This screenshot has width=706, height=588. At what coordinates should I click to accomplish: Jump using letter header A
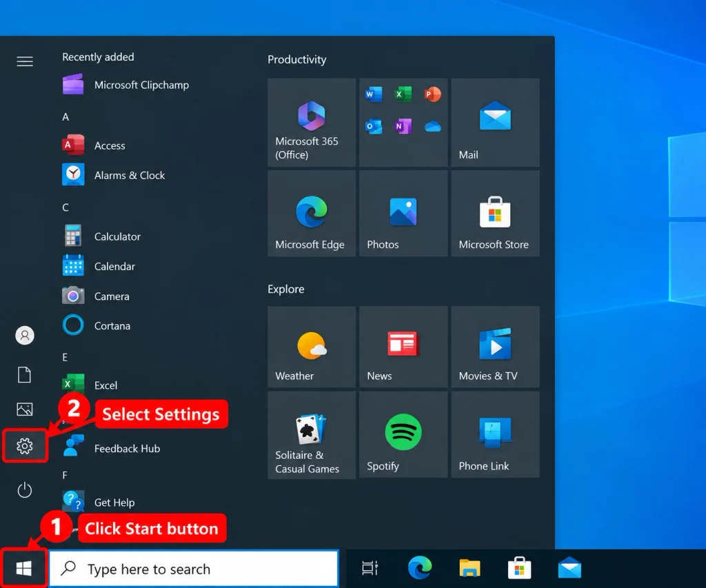pyautogui.click(x=65, y=117)
